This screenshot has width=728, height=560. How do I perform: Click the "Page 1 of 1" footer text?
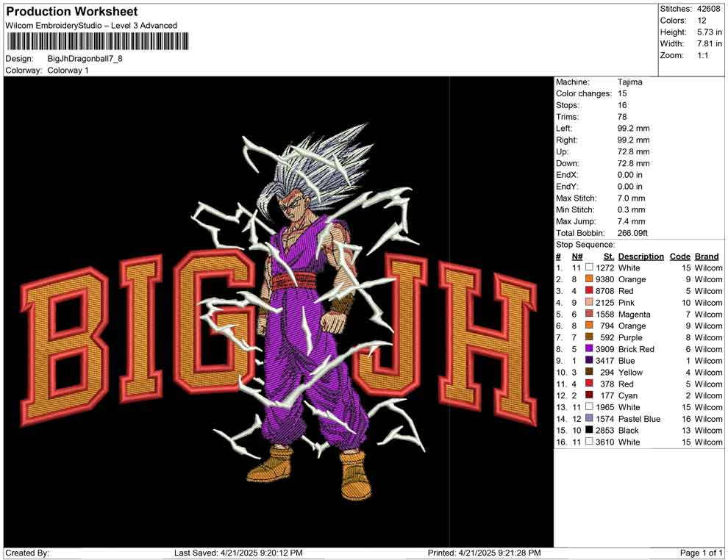tap(701, 553)
